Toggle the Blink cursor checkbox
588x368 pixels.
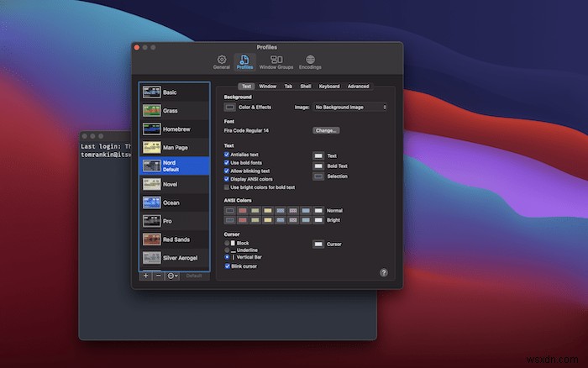[227, 265]
